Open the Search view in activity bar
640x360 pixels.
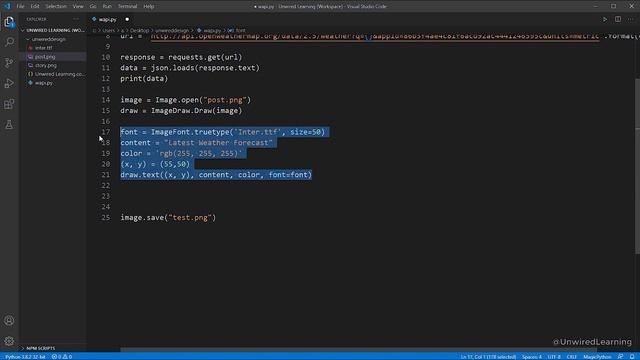[9, 42]
